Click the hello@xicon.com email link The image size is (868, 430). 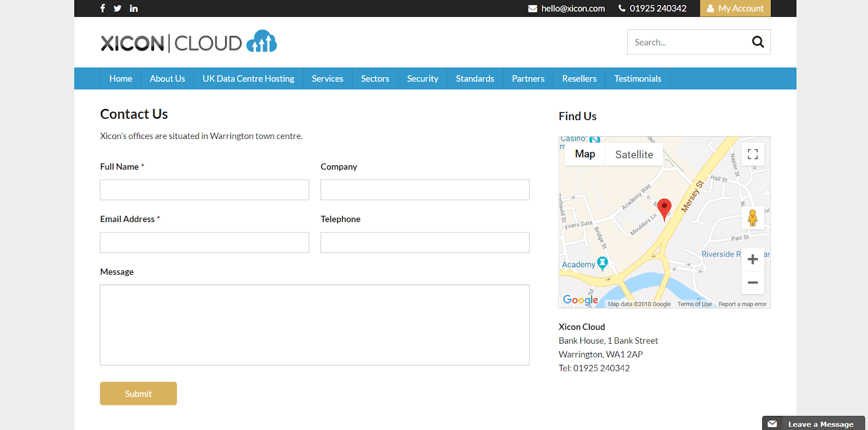pos(573,9)
